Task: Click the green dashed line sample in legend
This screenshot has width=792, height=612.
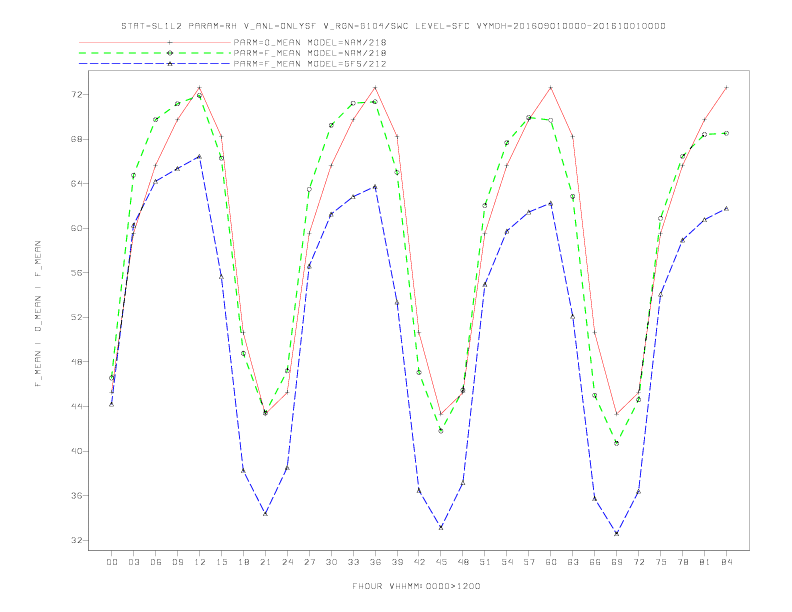Action: coord(155,53)
